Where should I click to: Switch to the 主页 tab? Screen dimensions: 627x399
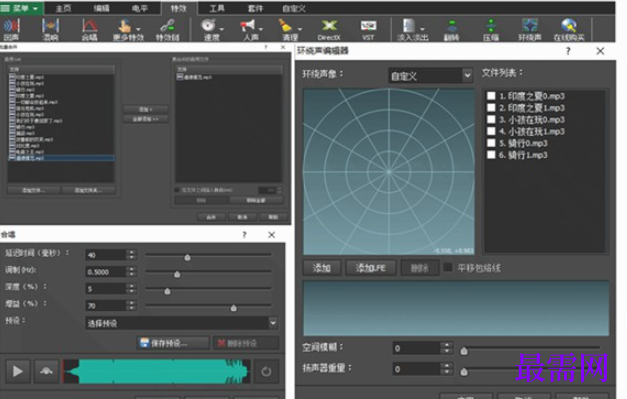63,8
